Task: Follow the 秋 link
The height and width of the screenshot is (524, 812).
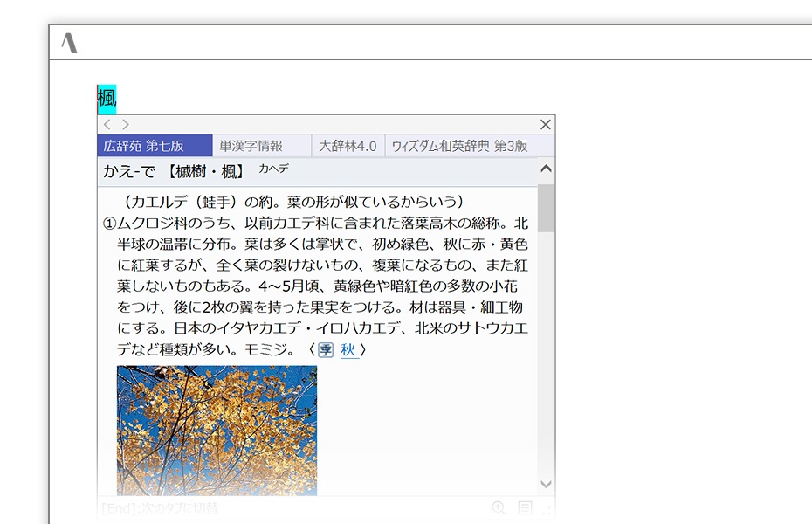Action: click(x=348, y=350)
